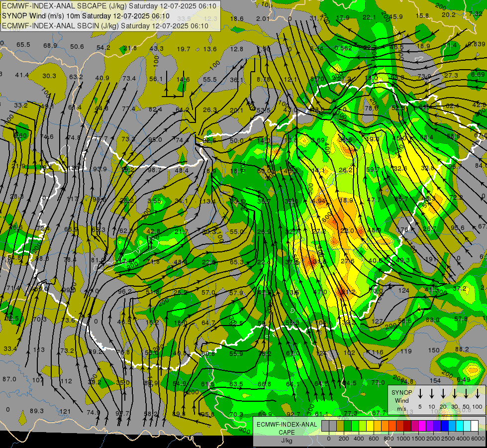Click the wind arrow labeled 30 in the SYNOP legend
Image resolution: width=487 pixels, height=448 pixels.
coord(455,394)
